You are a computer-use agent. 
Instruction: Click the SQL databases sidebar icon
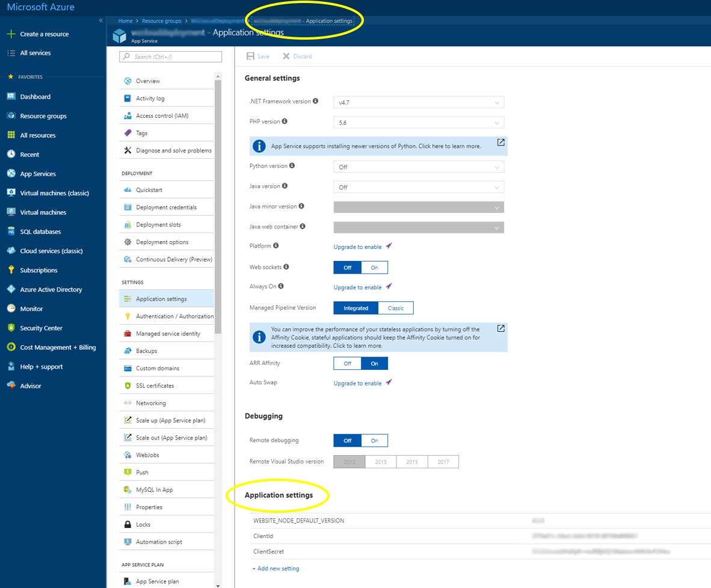[x=11, y=231]
